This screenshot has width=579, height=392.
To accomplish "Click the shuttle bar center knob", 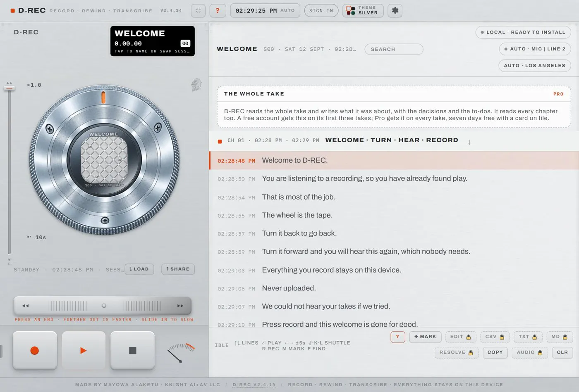I will pyautogui.click(x=104, y=306).
